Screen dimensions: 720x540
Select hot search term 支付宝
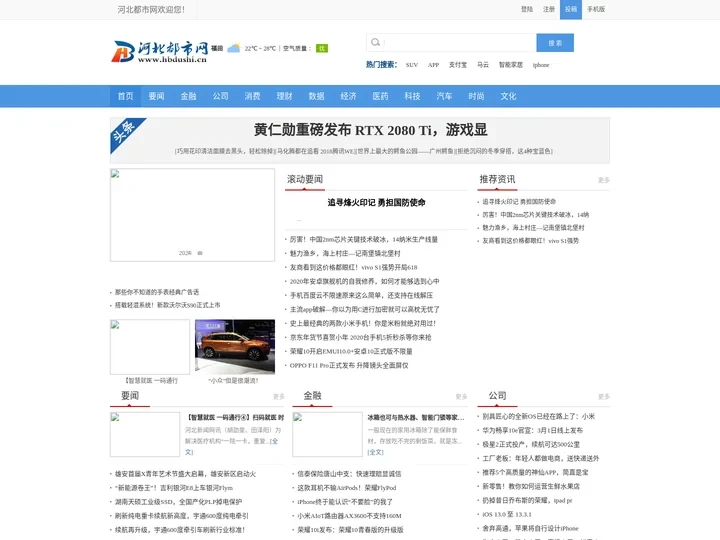tap(458, 65)
